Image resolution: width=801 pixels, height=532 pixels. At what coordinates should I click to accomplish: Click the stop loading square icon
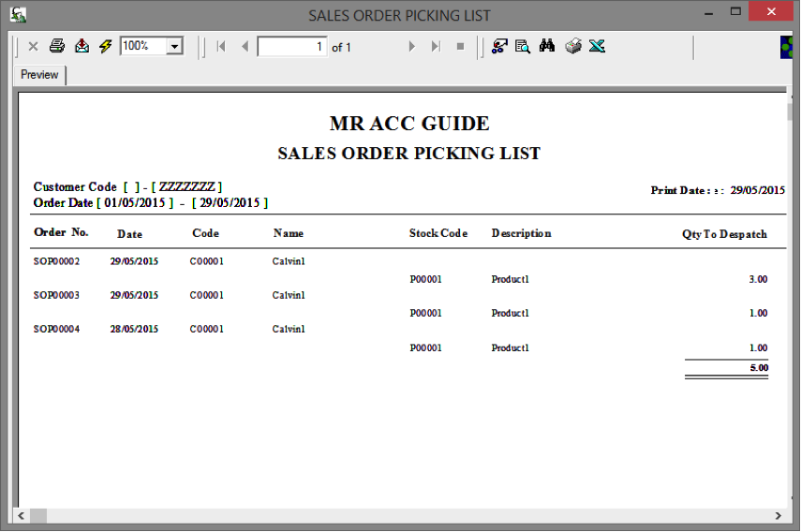[460, 47]
